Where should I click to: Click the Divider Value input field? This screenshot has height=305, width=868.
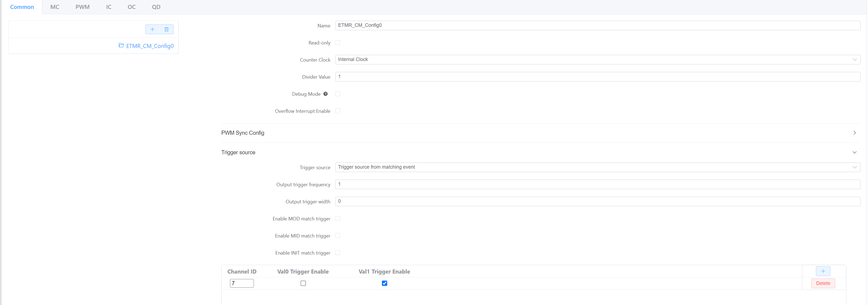(x=597, y=77)
